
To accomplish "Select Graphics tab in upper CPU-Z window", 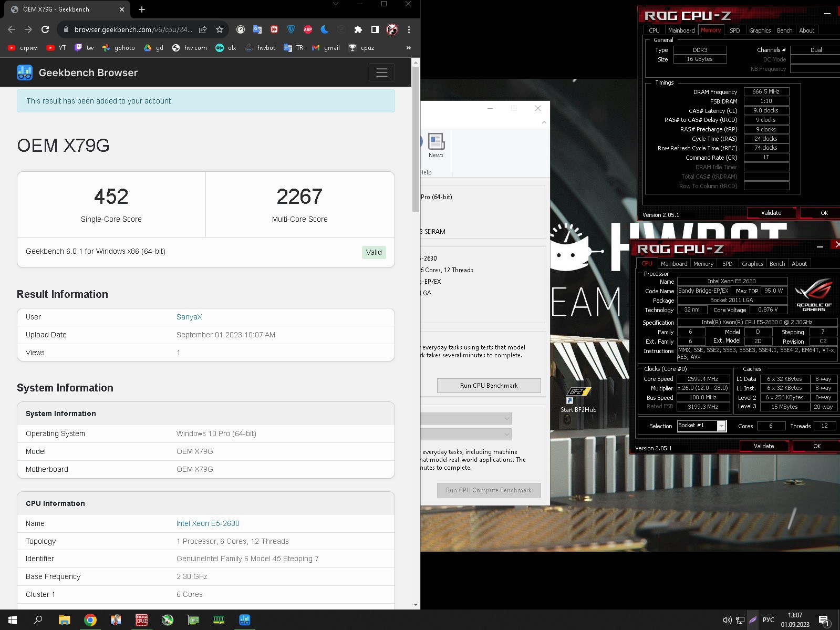I will 760,30.
